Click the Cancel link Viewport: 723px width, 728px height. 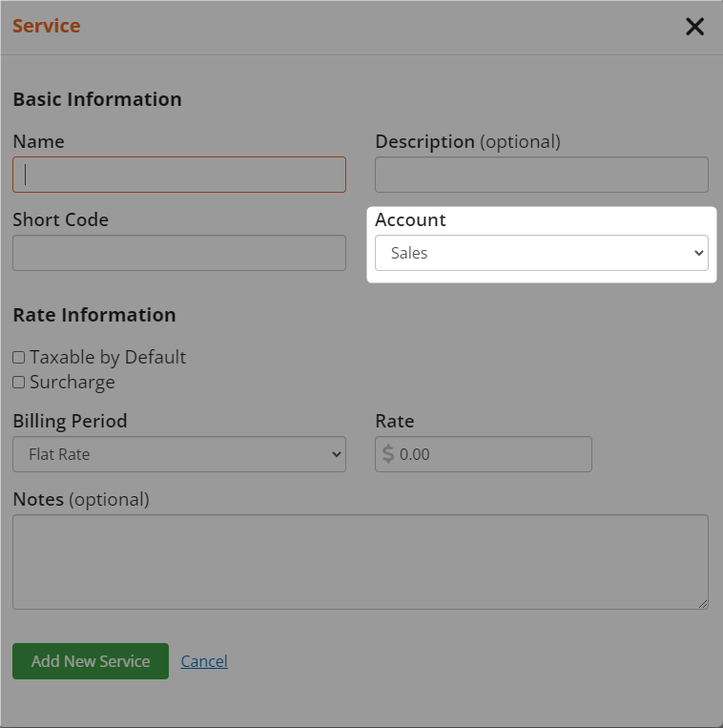(x=204, y=661)
